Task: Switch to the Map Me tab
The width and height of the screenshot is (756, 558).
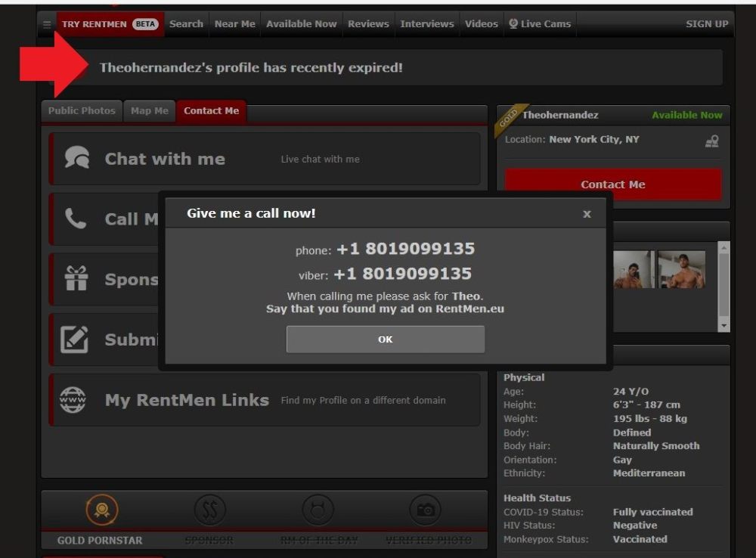Action: (x=150, y=111)
